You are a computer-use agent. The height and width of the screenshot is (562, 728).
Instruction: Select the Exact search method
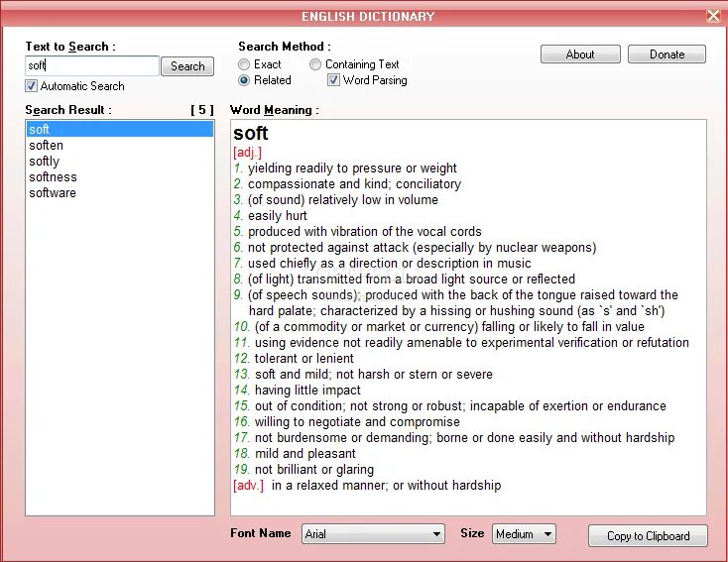click(244, 64)
